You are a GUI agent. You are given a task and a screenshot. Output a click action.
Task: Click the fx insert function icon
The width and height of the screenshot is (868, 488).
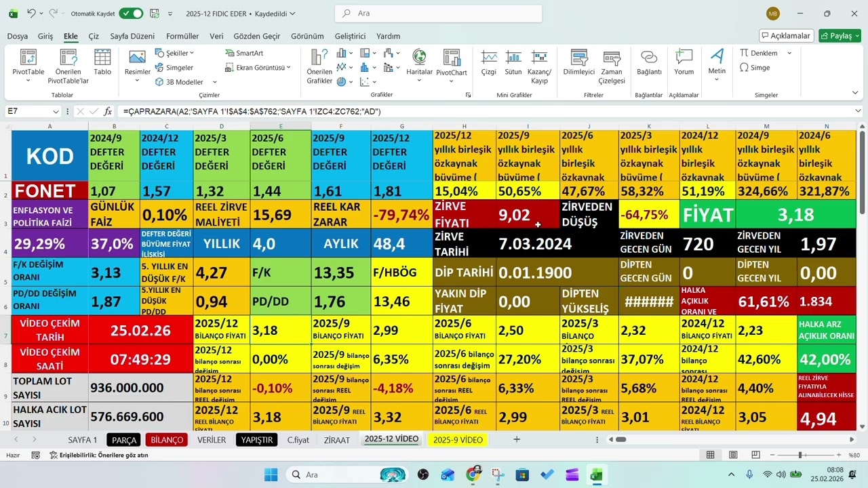click(108, 111)
